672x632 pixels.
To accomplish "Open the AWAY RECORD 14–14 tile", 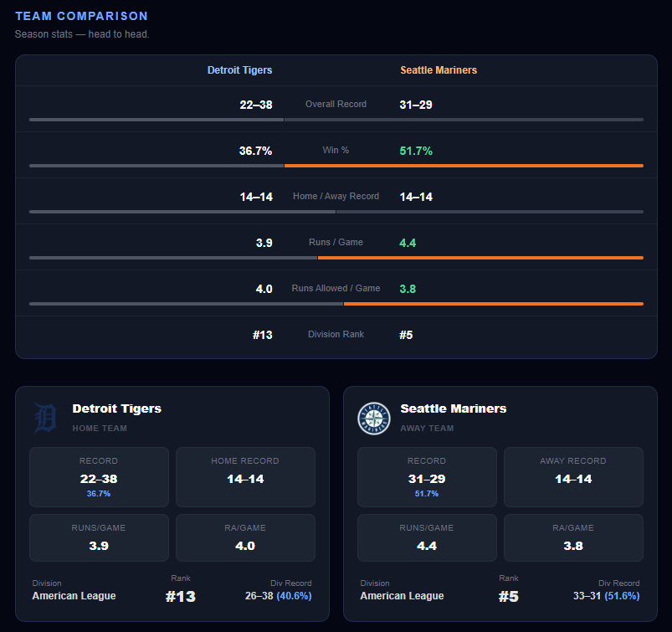I will tap(573, 477).
